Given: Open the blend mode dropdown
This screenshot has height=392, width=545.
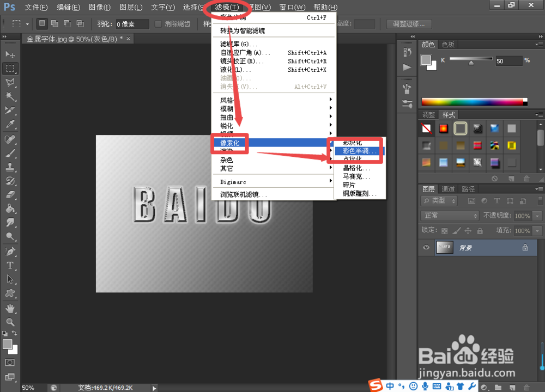Looking at the screenshot, I should [x=450, y=216].
